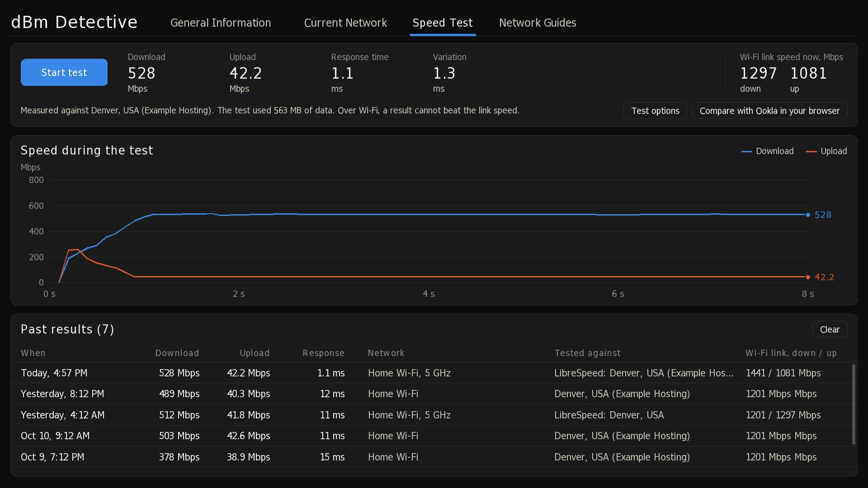Screen dimensions: 868x488
Task: Click the Tested against column header
Action: [x=587, y=353]
